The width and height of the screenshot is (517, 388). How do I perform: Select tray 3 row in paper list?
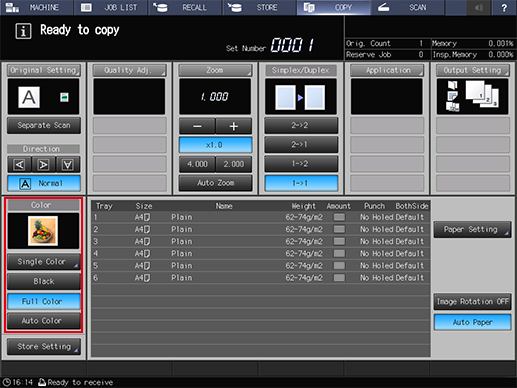[260, 241]
